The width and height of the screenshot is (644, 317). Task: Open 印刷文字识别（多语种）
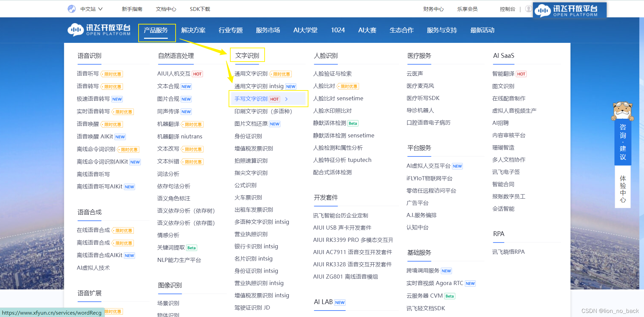[263, 111]
